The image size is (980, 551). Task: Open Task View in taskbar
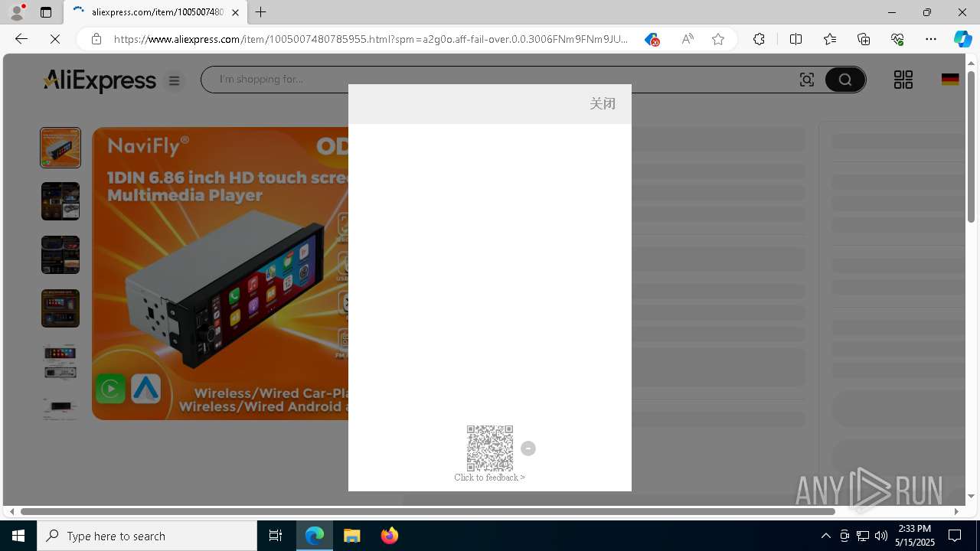point(276,536)
